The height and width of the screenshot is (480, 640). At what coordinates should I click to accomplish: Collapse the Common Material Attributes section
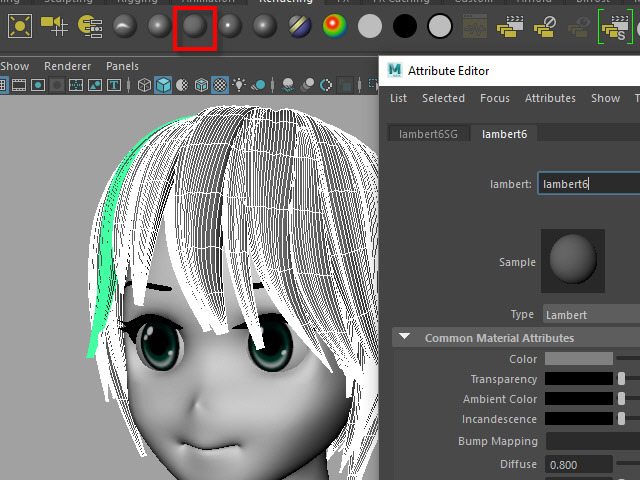pos(405,338)
